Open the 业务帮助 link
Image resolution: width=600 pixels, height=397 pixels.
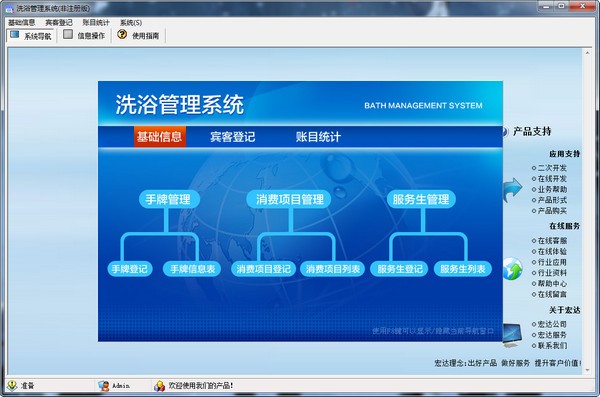552,189
